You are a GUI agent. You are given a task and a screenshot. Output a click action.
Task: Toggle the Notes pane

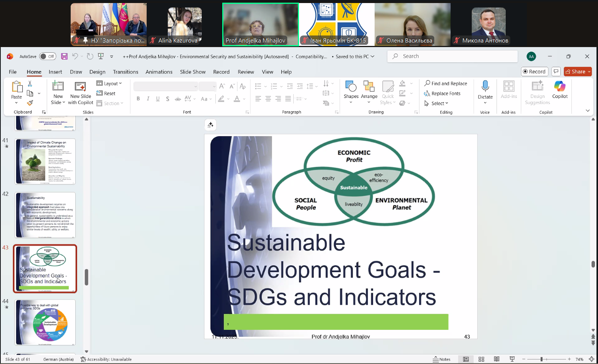tap(441, 359)
